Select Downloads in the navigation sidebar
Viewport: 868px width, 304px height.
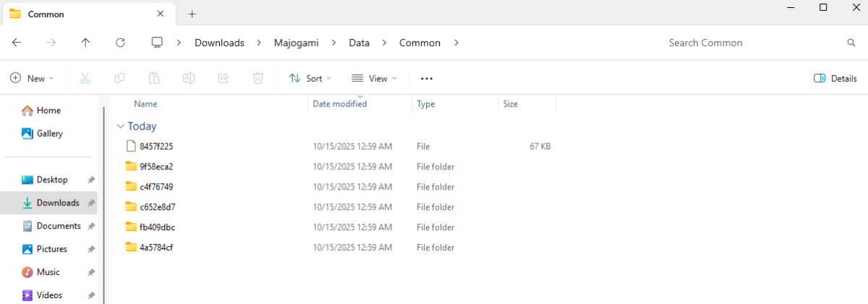coord(58,203)
